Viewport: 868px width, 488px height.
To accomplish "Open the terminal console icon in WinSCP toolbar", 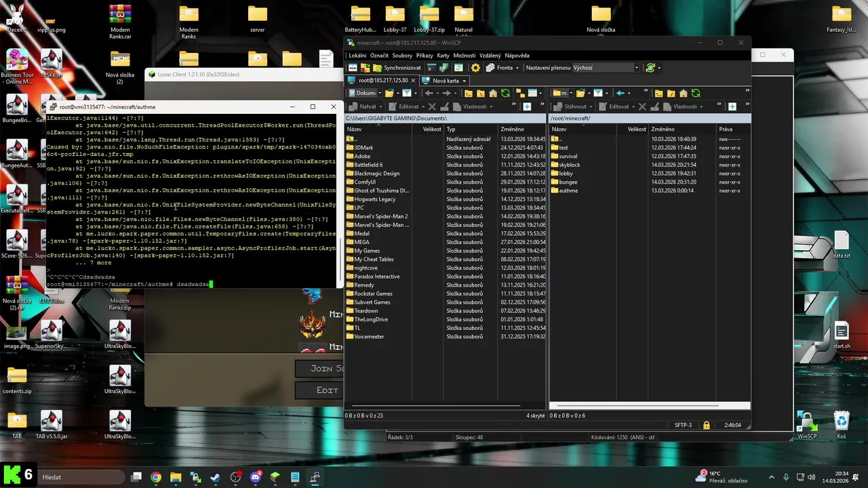I will pos(431,68).
